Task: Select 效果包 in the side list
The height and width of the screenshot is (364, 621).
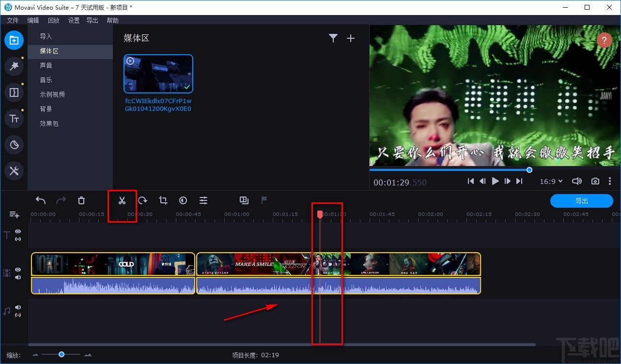Action: pyautogui.click(x=70, y=123)
